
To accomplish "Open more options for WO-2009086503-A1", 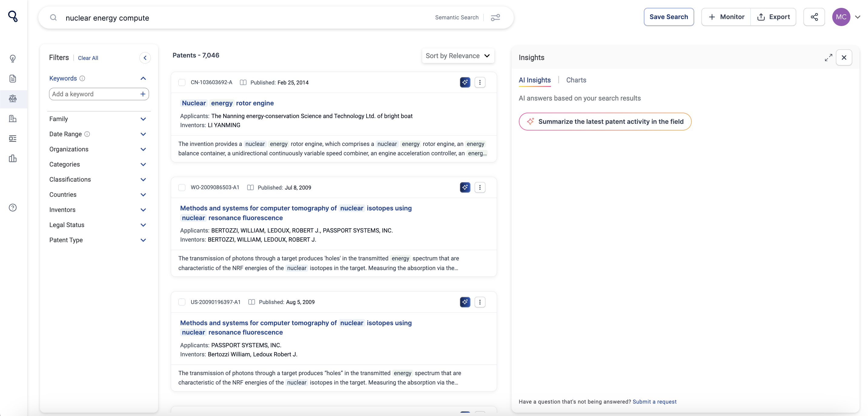I will click(x=480, y=187).
